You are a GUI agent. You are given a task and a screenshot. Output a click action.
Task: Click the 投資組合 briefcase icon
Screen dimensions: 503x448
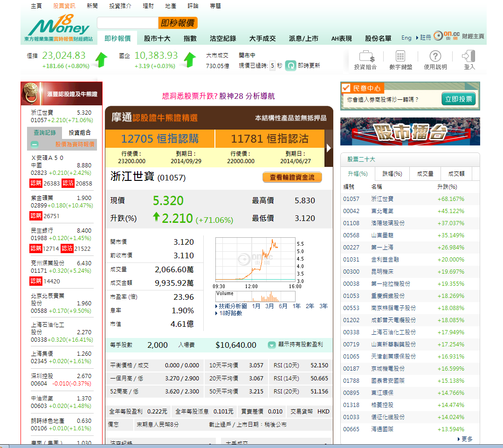pos(365,57)
